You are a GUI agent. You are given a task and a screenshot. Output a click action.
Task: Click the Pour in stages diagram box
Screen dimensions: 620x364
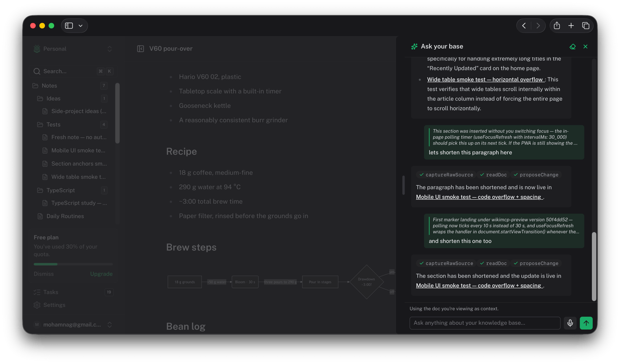(x=320, y=282)
